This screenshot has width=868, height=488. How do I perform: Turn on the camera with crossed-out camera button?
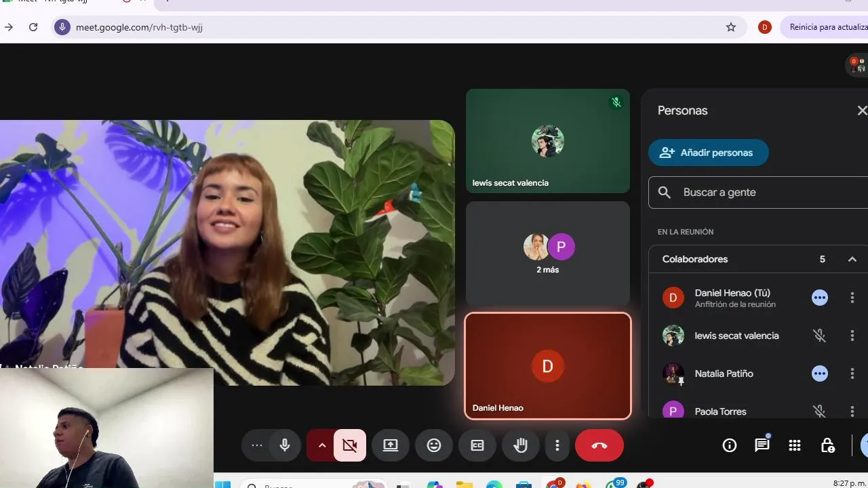[x=350, y=445]
